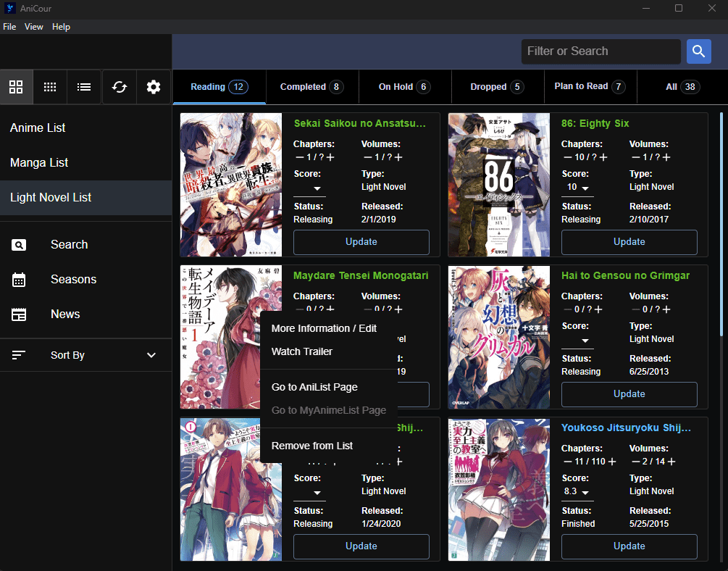Open score dropdown showing 8.3

point(577,492)
